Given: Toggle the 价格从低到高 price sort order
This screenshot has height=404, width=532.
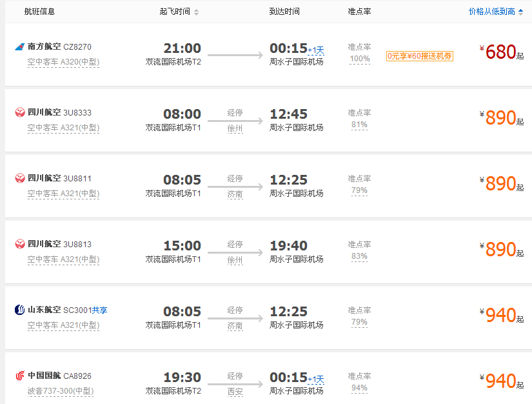Looking at the screenshot, I should 496,12.
